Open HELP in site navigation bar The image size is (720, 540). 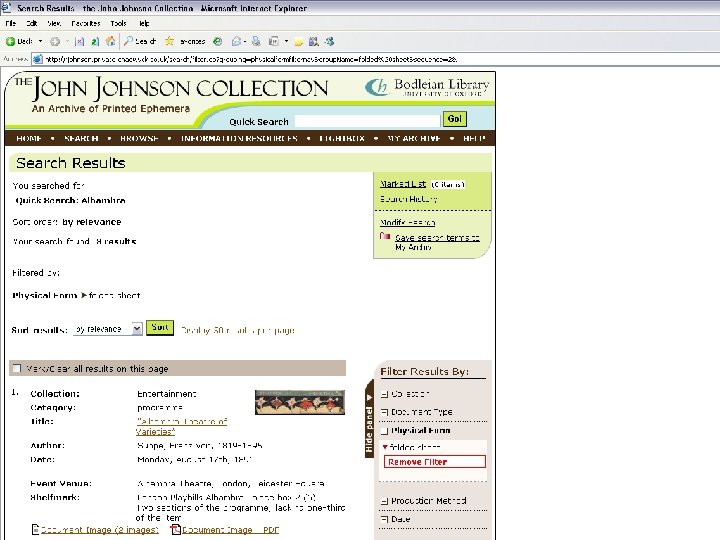pos(474,138)
